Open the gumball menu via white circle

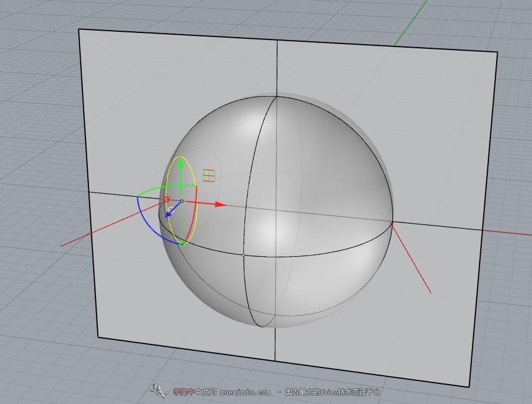click(171, 210)
